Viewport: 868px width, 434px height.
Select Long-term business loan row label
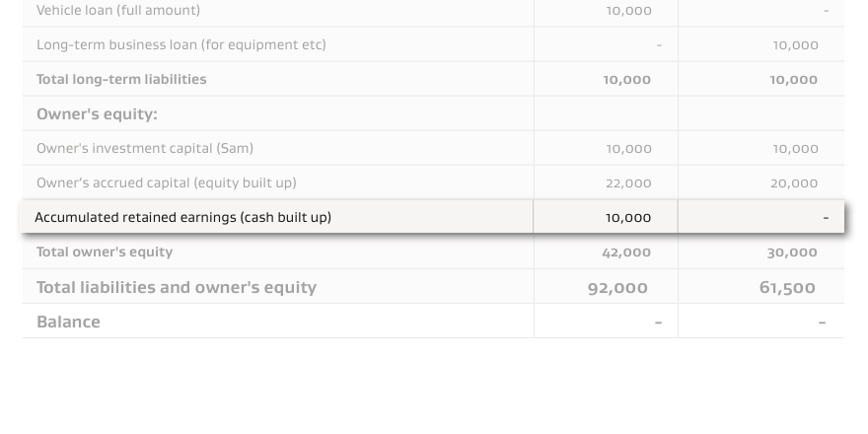click(181, 44)
